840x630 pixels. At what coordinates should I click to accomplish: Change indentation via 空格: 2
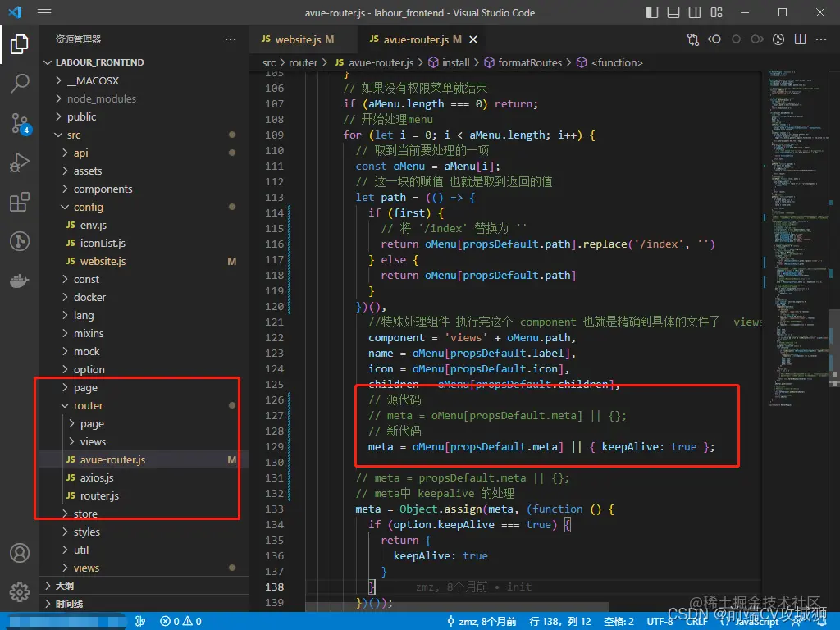[x=619, y=622]
